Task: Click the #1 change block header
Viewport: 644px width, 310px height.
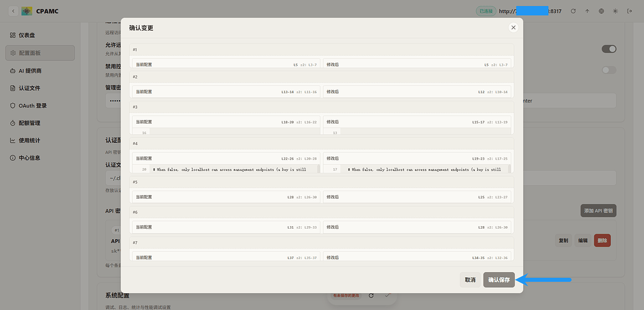Action: [322, 50]
